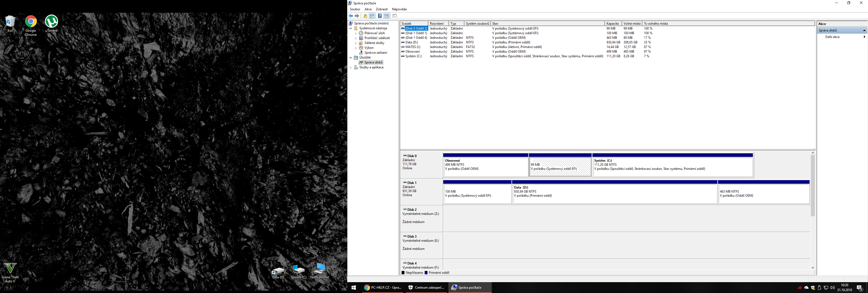
Task: Open the Akce menu
Action: pos(368,9)
